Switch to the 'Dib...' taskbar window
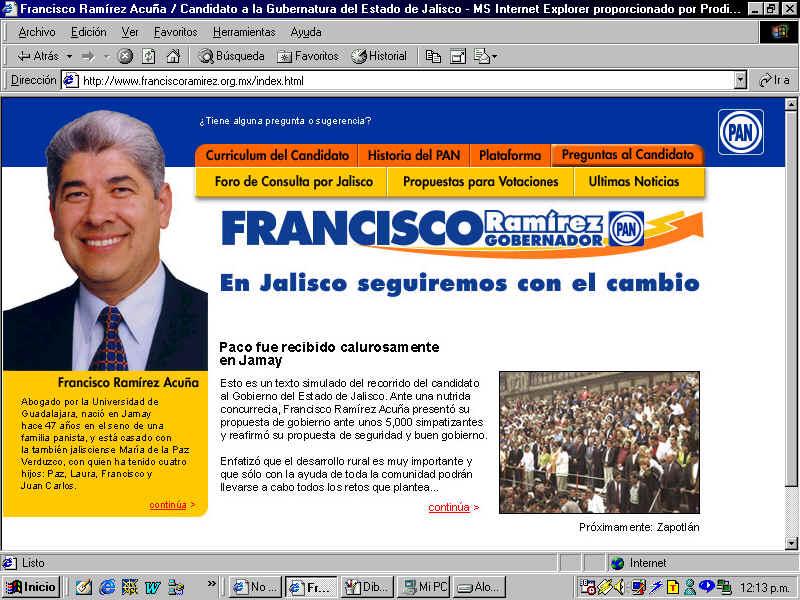800x600 pixels. tap(367, 587)
